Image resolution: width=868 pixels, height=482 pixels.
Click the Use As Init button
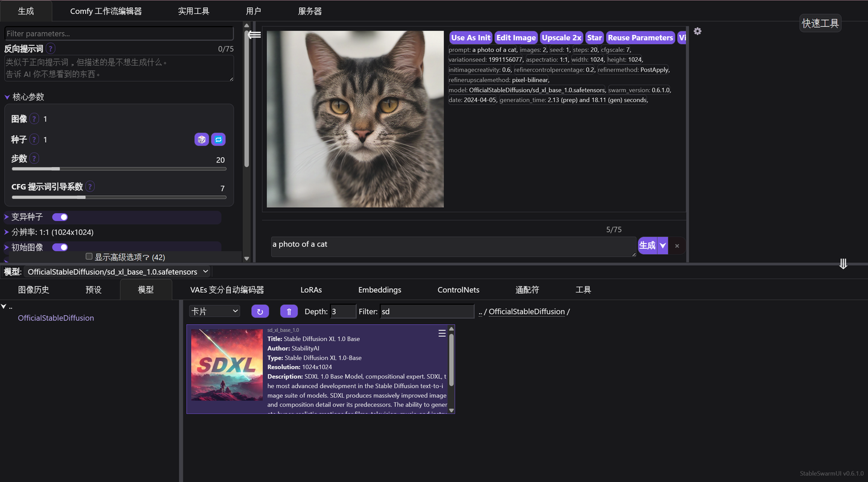tap(471, 37)
